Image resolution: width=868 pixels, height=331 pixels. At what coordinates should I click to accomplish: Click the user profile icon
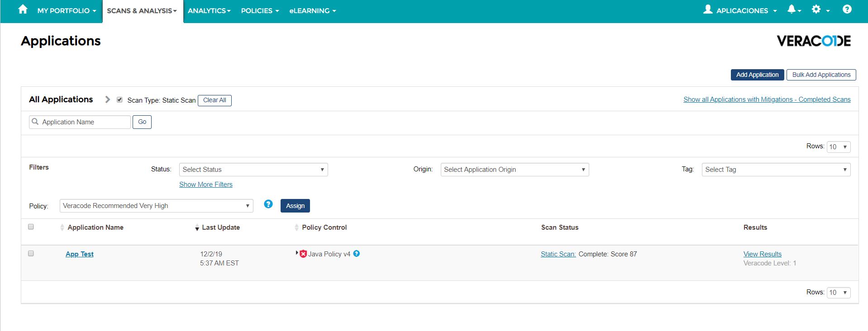[x=708, y=9]
